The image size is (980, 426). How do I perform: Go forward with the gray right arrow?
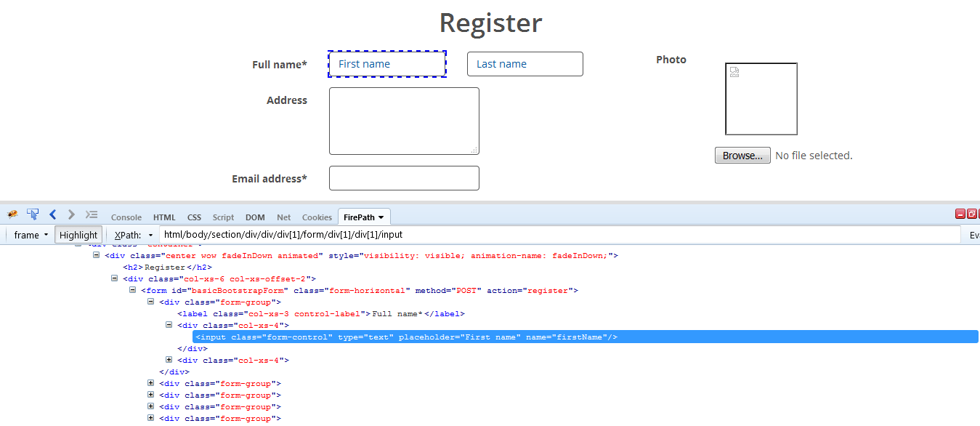point(71,214)
